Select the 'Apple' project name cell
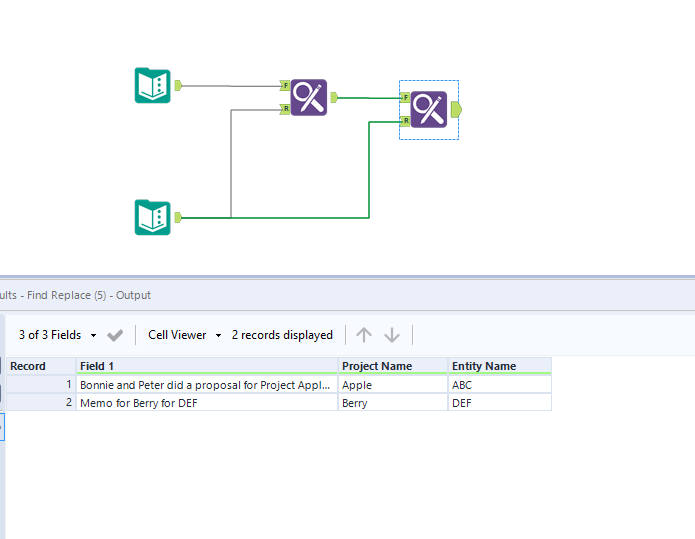 tap(393, 385)
